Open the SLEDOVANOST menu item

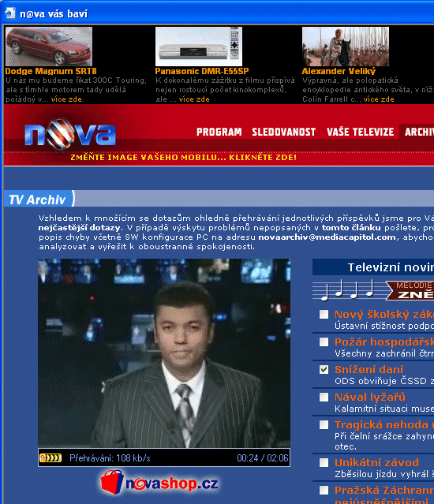[x=283, y=132]
